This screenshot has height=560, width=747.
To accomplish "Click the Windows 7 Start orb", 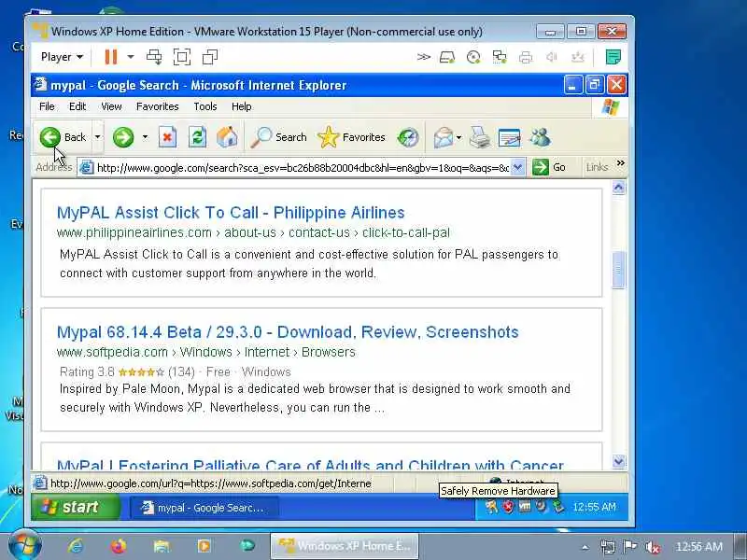I will click(24, 545).
